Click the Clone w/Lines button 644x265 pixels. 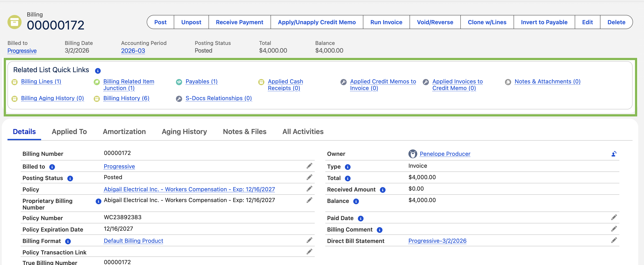(x=487, y=22)
